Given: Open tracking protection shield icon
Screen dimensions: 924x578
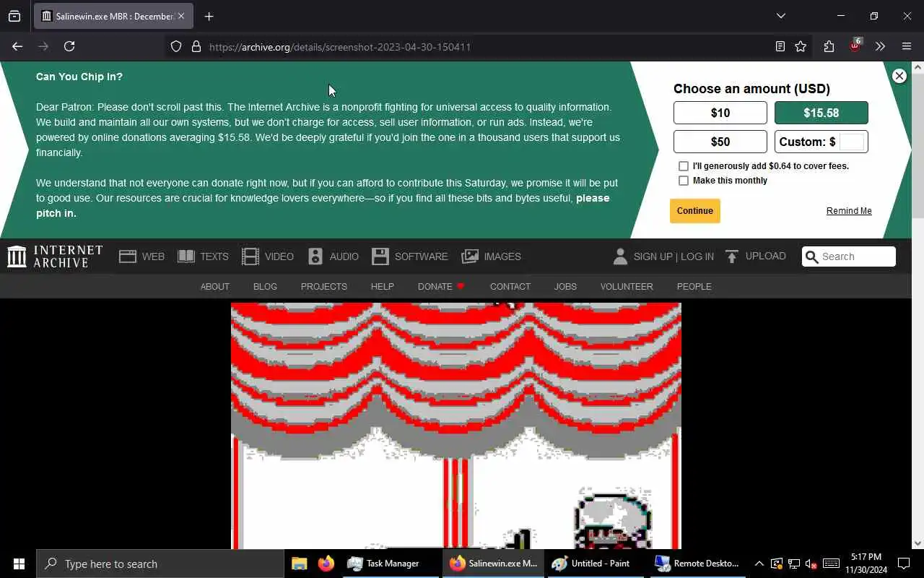Looking at the screenshot, I should pyautogui.click(x=176, y=46).
